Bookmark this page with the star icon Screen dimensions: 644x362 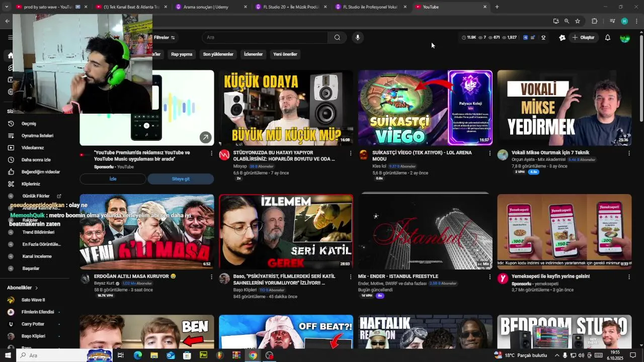tap(578, 21)
